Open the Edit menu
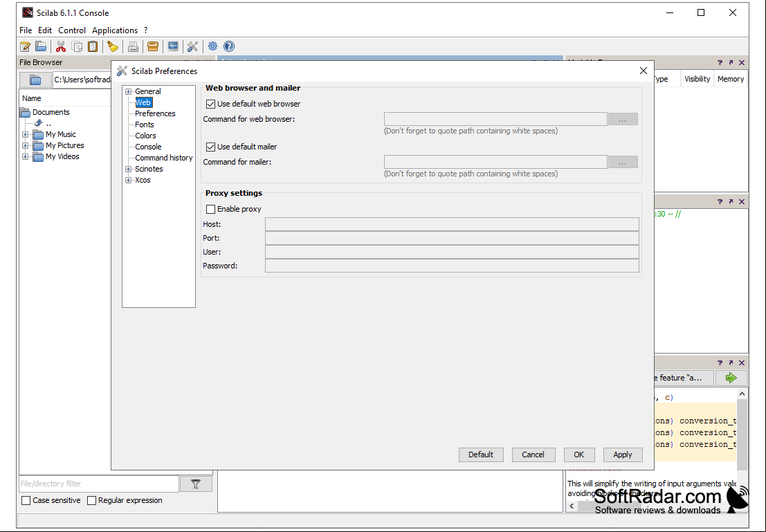Viewport: 766px width, 532px height. 45,30
